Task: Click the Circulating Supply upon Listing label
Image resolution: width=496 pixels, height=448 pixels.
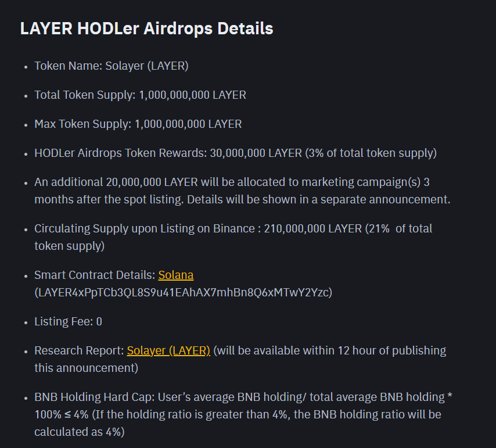Action: click(145, 228)
